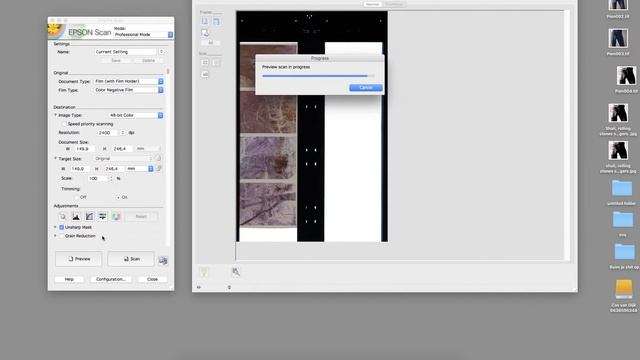Click the densitometer icon below the preview
Viewport: 640px width, 360px height.
(204, 272)
